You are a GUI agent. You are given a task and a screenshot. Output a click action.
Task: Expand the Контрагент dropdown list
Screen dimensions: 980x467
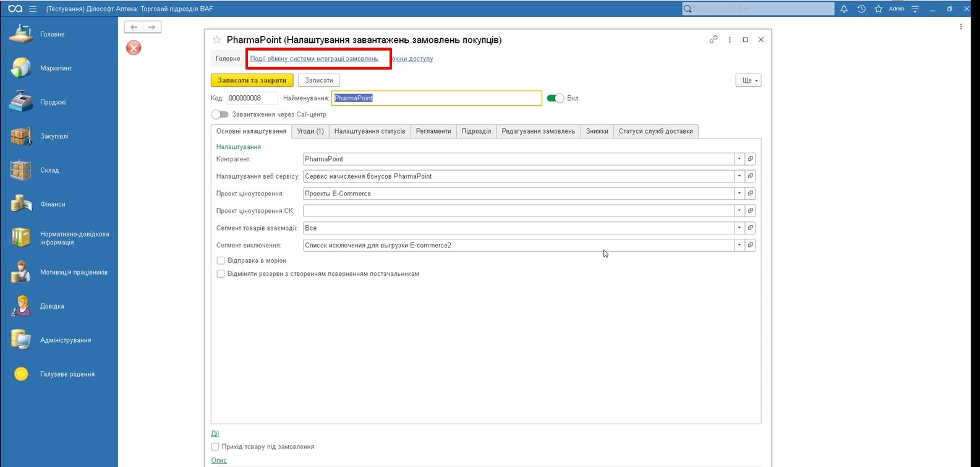tap(739, 159)
